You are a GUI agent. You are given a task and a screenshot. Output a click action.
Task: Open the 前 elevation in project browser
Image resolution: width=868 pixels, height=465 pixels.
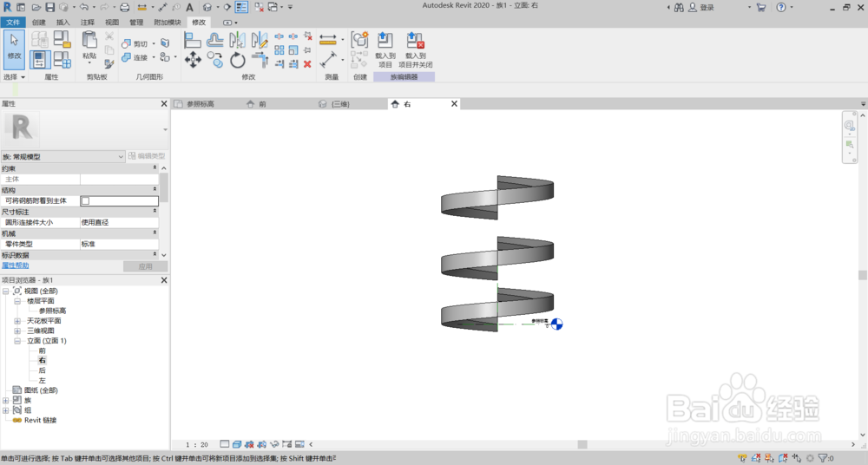(x=42, y=350)
